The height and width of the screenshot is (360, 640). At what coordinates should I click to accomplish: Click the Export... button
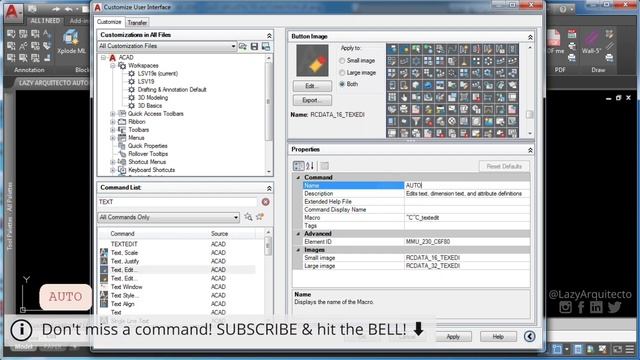(312, 100)
